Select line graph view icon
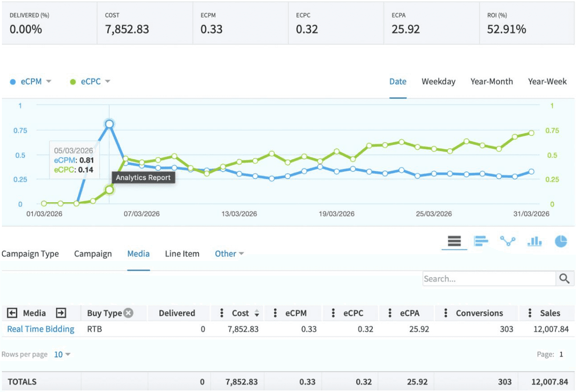The image size is (576, 392). (x=508, y=242)
